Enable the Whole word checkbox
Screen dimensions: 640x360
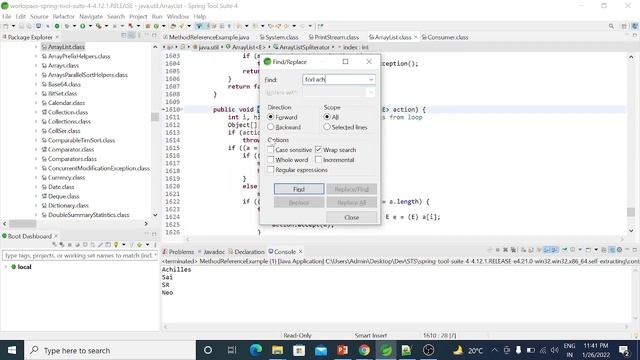click(270, 160)
